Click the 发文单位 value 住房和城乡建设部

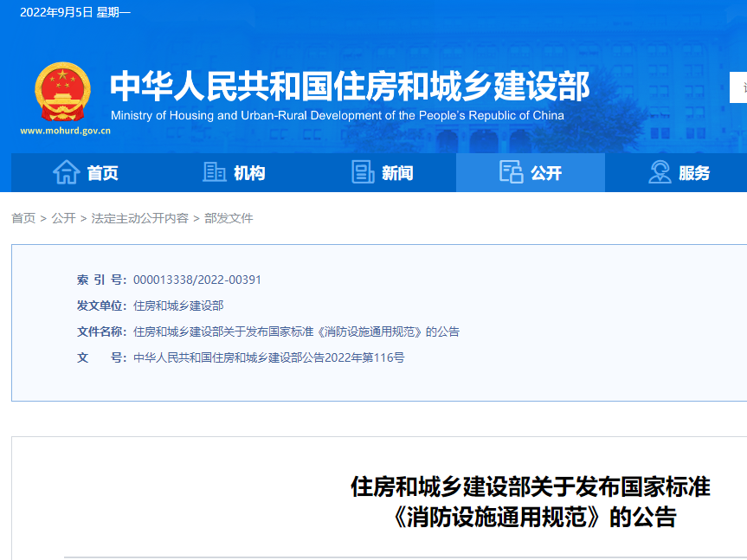point(178,306)
